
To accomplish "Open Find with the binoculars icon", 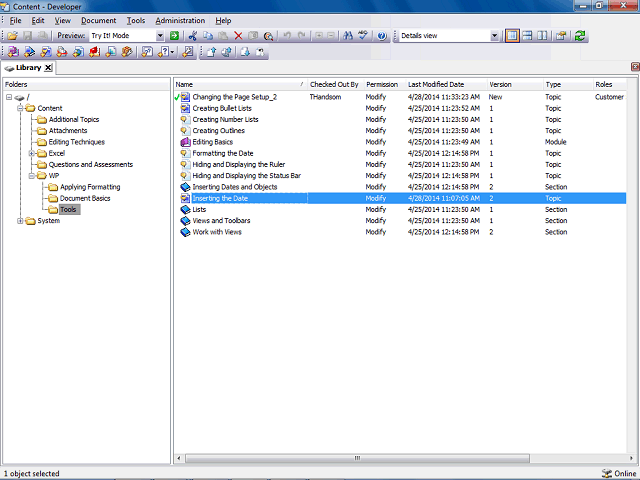I will [x=348, y=36].
